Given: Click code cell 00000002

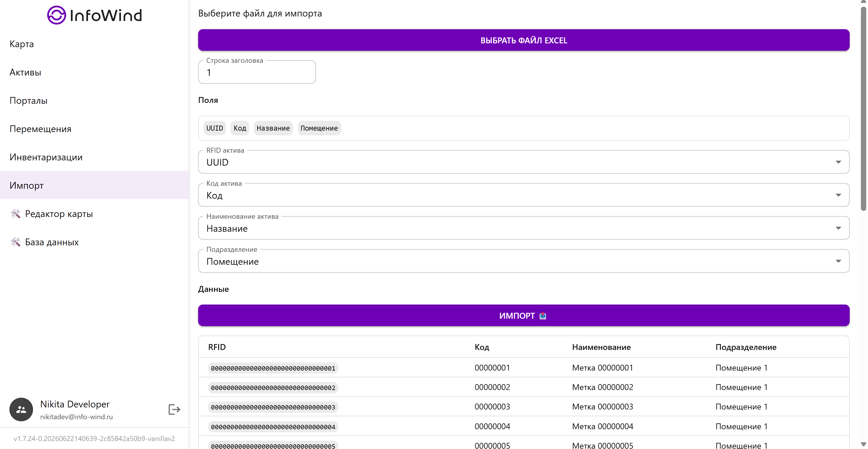Looking at the screenshot, I should click(x=492, y=387).
